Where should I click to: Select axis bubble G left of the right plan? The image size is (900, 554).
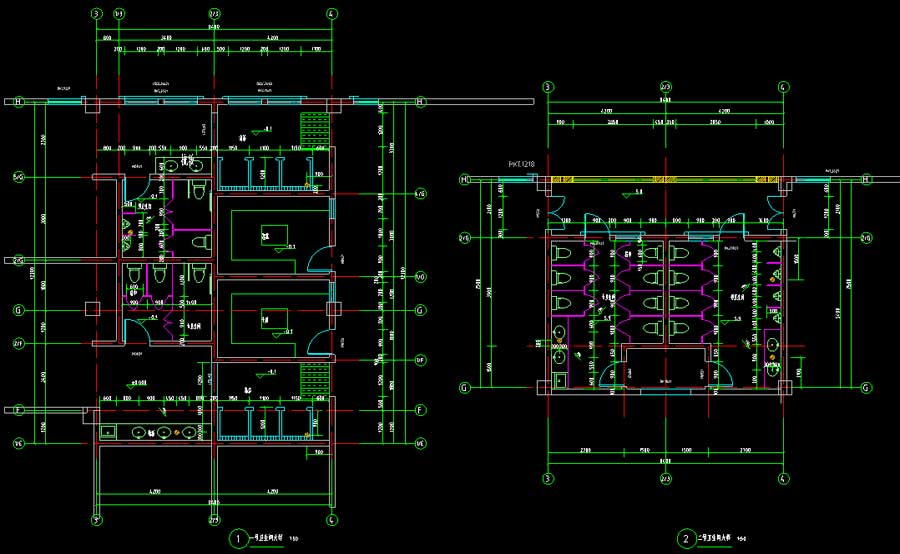464,388
